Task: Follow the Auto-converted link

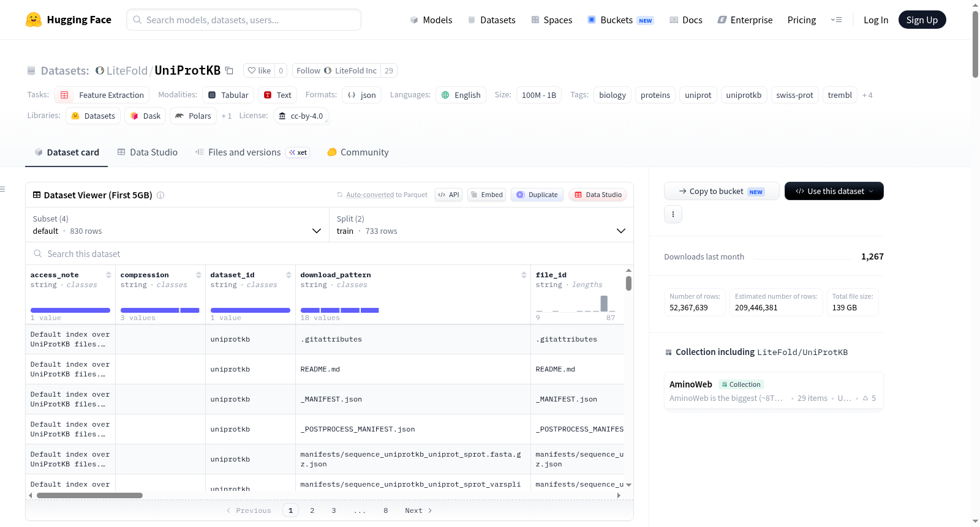Action: click(x=370, y=195)
